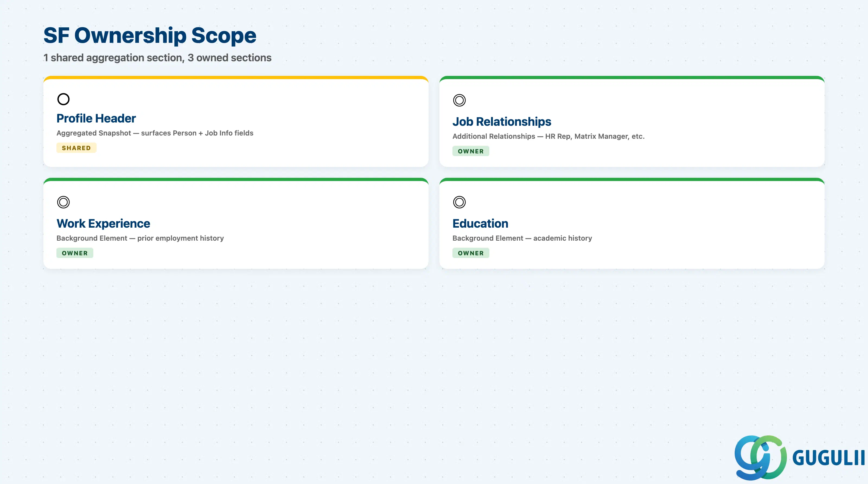The height and width of the screenshot is (484, 868).
Task: Click 'Background Element — prior employment history'
Action: (140, 238)
